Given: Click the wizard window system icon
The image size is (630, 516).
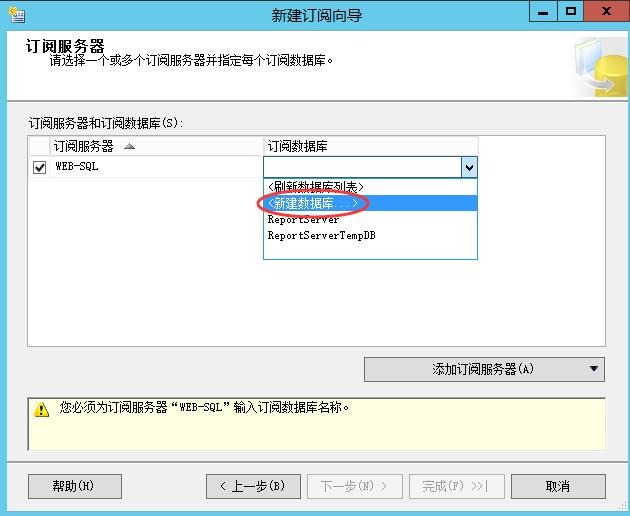Looking at the screenshot, I should [16, 14].
